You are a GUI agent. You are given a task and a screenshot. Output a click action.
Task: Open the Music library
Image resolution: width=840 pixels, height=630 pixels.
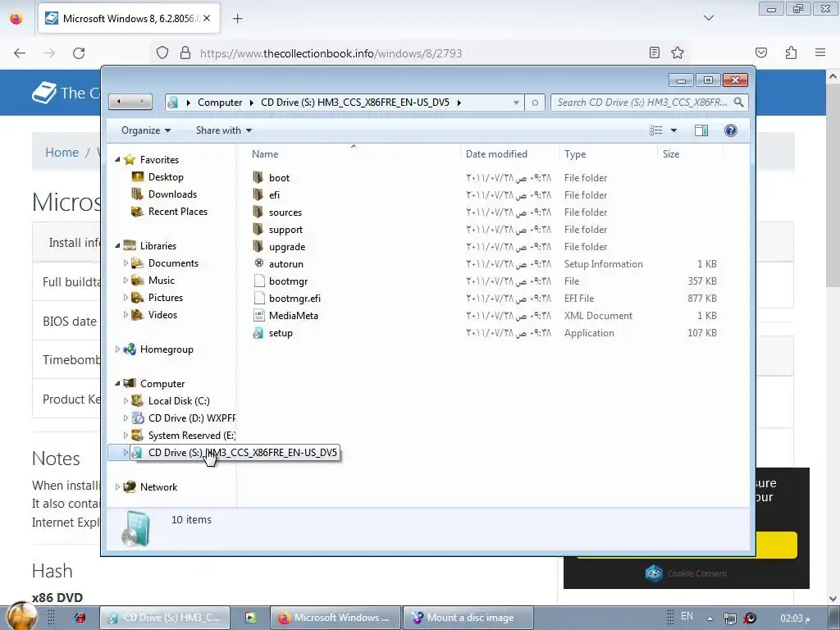coord(162,281)
